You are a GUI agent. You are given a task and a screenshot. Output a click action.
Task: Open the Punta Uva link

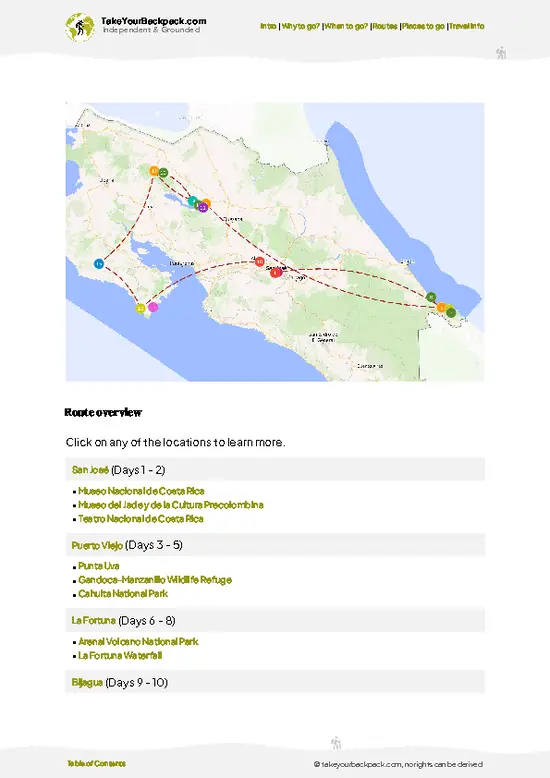click(x=98, y=566)
